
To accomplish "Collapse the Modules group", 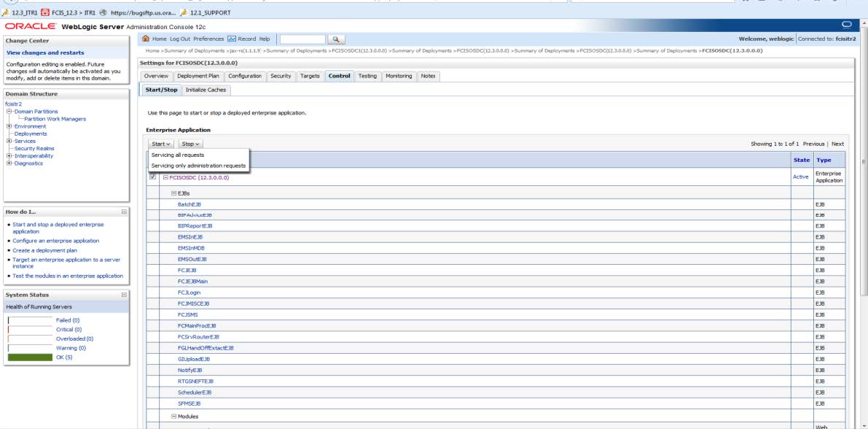I will 174,417.
